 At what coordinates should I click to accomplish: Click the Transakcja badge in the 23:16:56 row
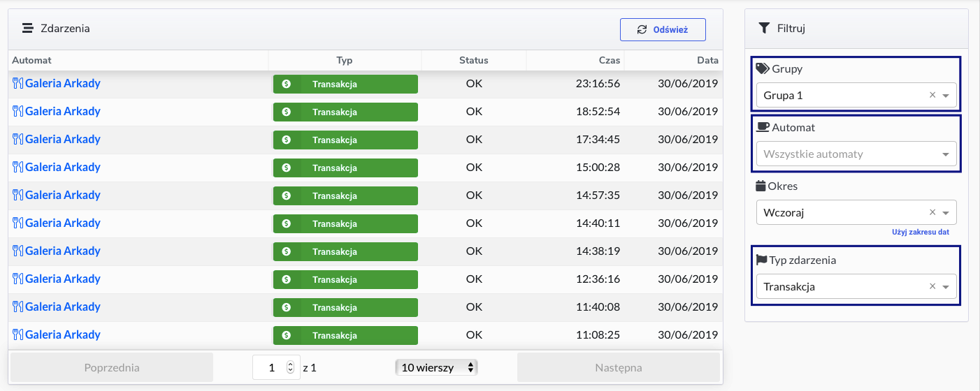click(x=345, y=84)
